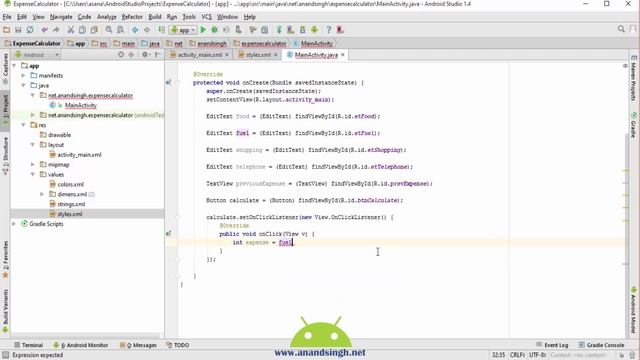Expand the dimens.xml node
This screenshot has width=640, height=360.
[42, 194]
